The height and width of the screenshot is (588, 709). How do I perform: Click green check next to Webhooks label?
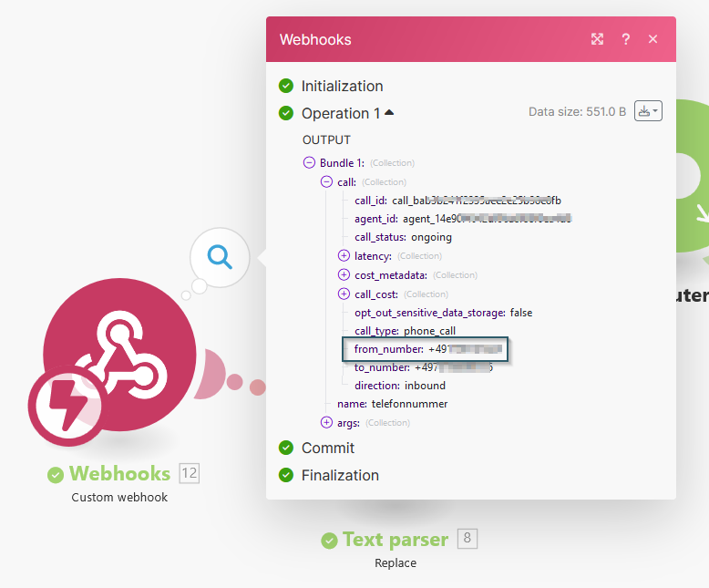tap(56, 474)
